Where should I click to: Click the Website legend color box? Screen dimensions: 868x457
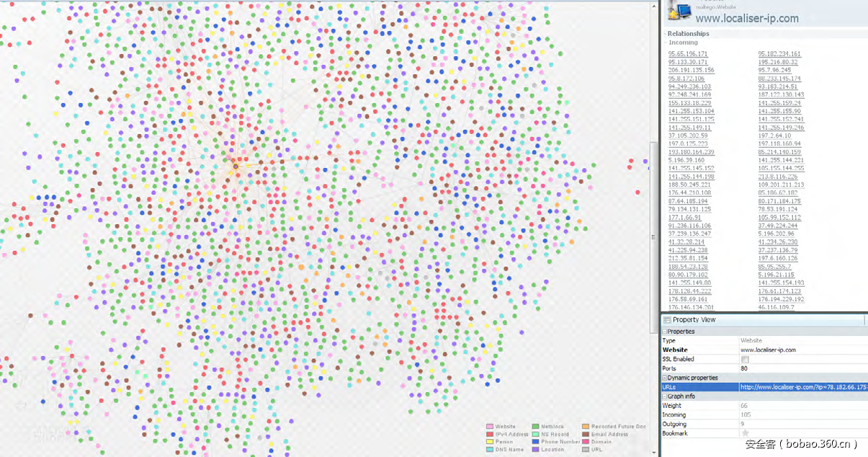point(490,427)
